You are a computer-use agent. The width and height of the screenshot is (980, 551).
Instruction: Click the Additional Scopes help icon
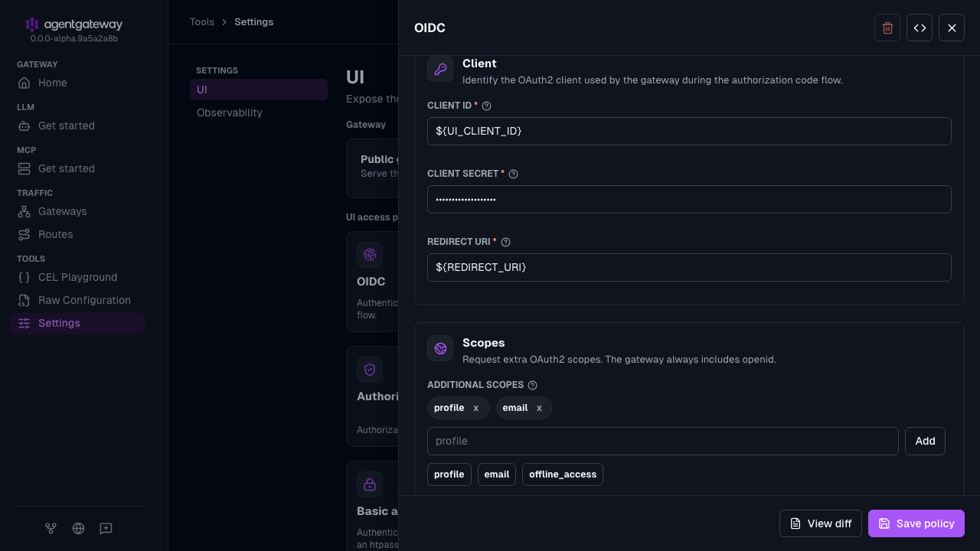coord(533,385)
